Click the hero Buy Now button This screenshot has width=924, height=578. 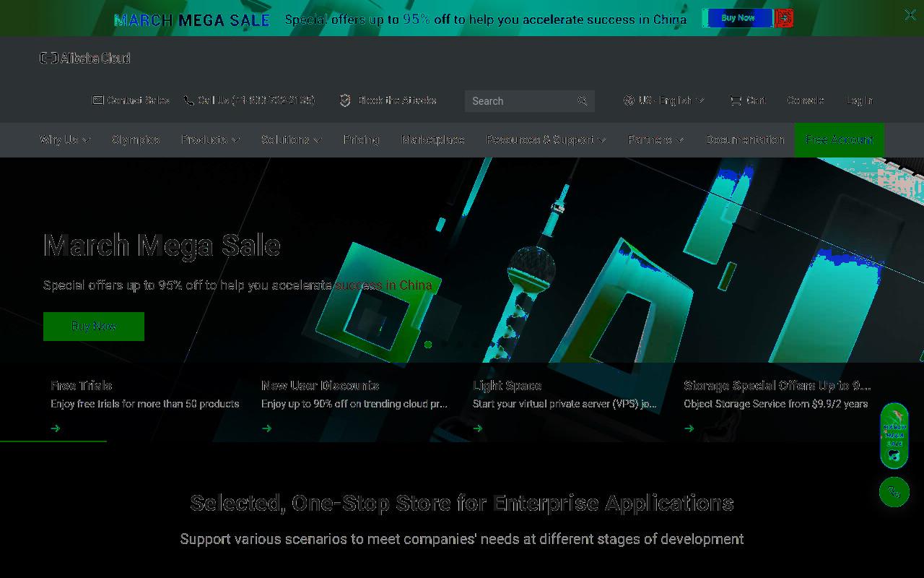pos(94,327)
